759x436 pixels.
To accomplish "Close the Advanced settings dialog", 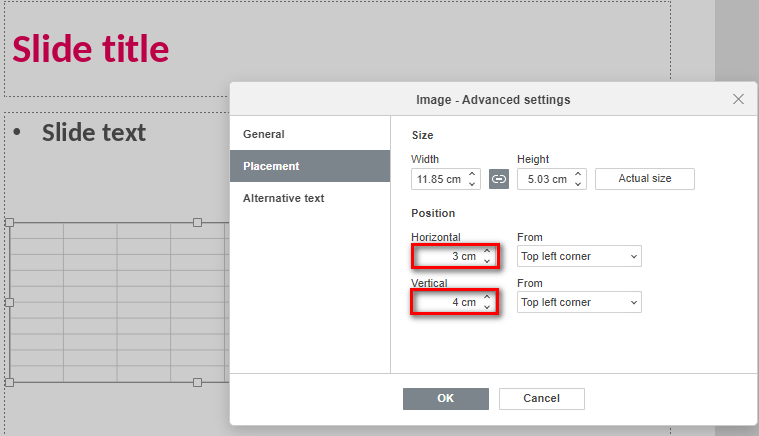I will (x=738, y=99).
